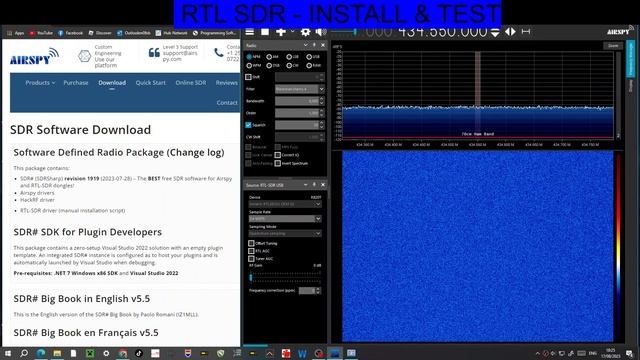The width and height of the screenshot is (640, 360).
Task: Click the step bar icon right of the arrows
Action: point(526,31)
